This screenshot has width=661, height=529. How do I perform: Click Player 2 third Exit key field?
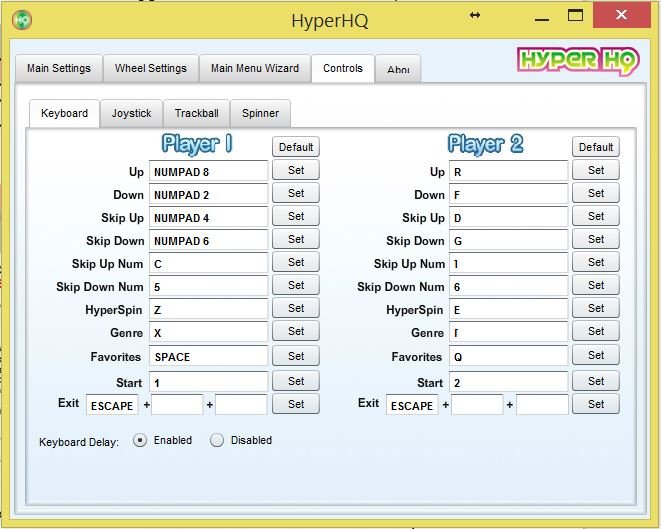coord(542,405)
